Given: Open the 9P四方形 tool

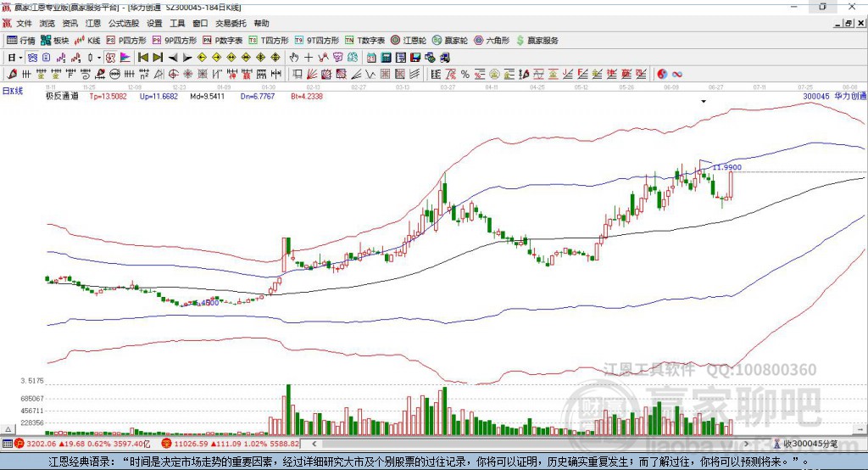Looking at the screenshot, I should [175, 41].
